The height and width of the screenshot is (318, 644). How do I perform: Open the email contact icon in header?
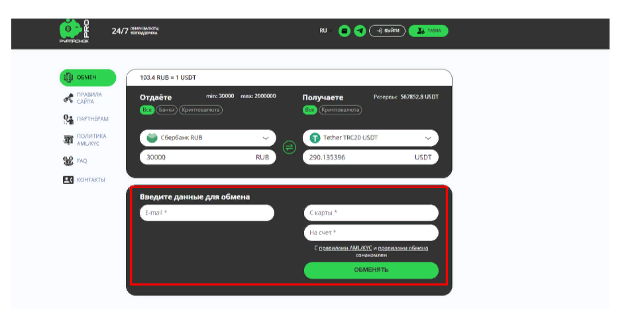click(344, 31)
